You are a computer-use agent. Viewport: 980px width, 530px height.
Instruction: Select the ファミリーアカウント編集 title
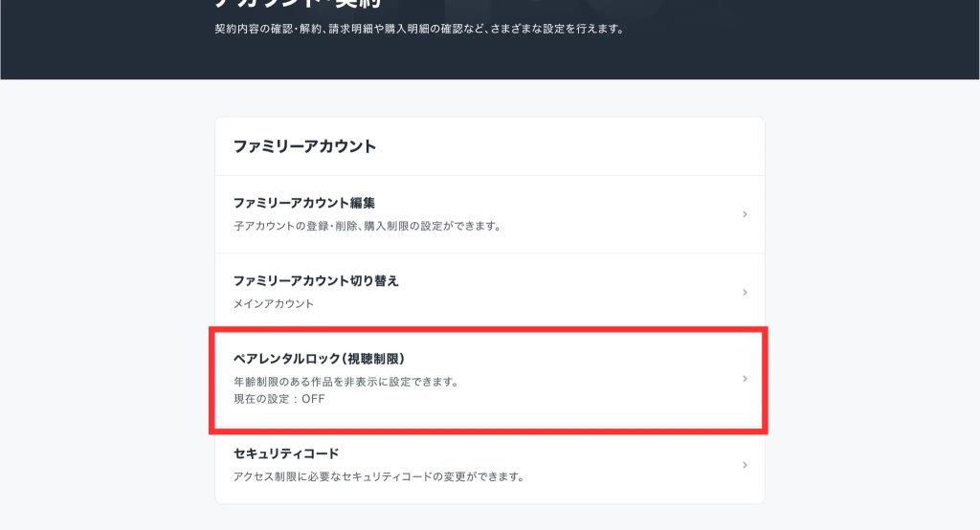click(303, 203)
